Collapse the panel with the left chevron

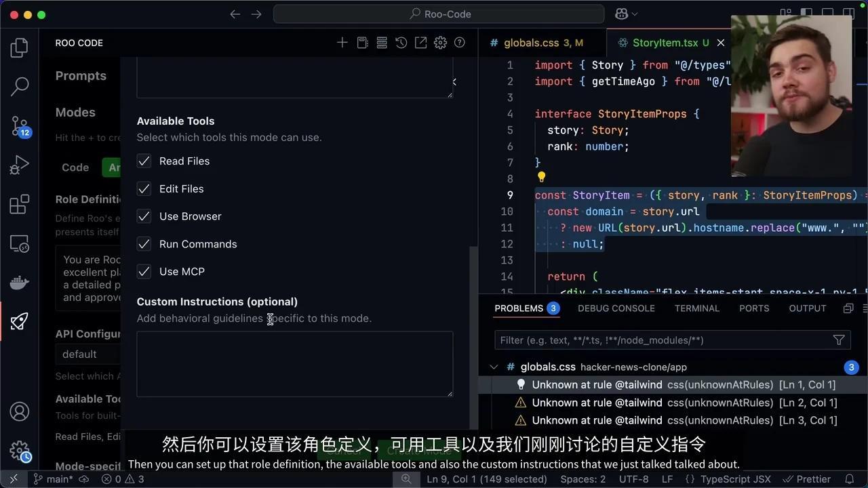pos(454,81)
